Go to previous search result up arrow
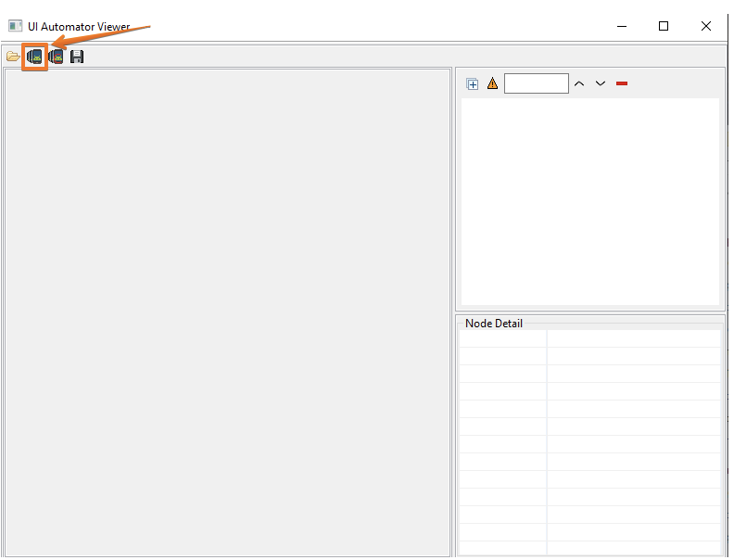Image resolution: width=734 pixels, height=560 pixels. point(579,83)
